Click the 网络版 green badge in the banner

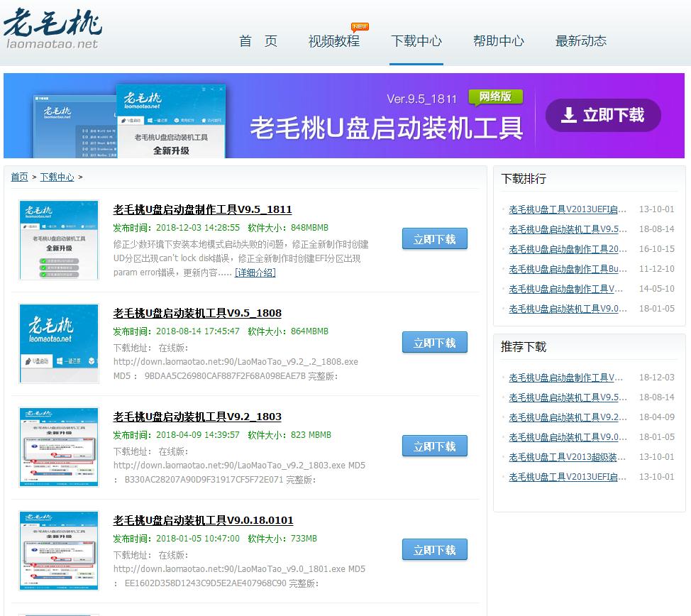coord(496,96)
